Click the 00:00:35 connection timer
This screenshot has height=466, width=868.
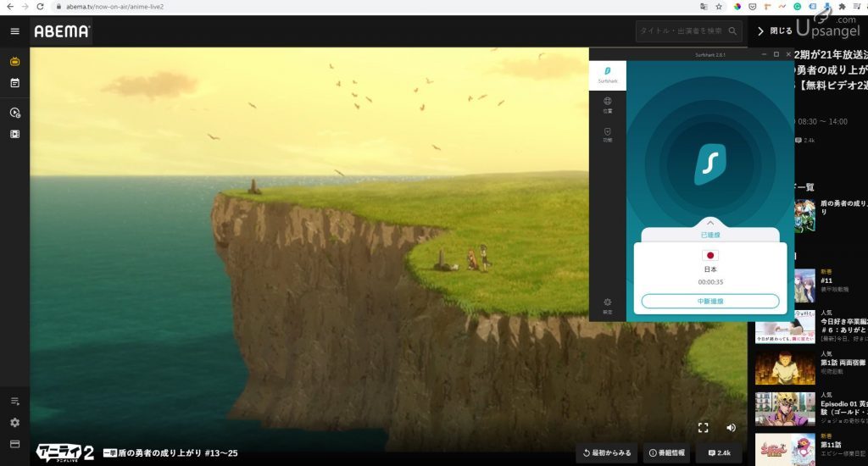[x=710, y=281]
